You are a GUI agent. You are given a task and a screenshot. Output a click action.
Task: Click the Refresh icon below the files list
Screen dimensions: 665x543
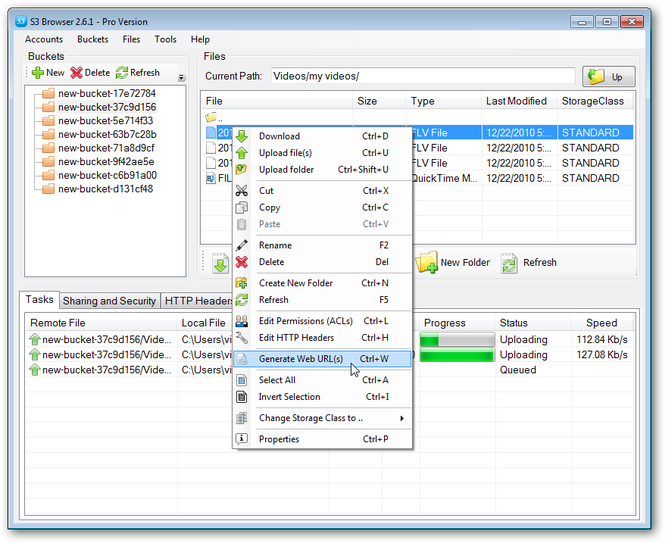tap(510, 263)
